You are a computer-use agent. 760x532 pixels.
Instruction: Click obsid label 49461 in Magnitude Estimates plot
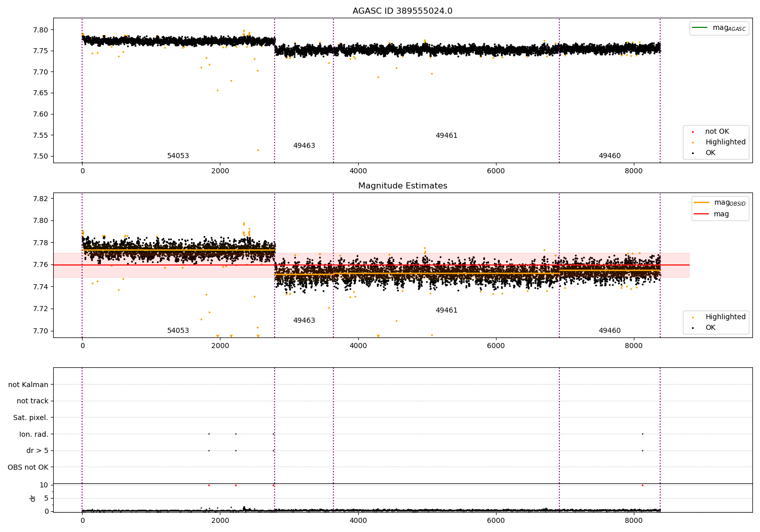coord(446,311)
